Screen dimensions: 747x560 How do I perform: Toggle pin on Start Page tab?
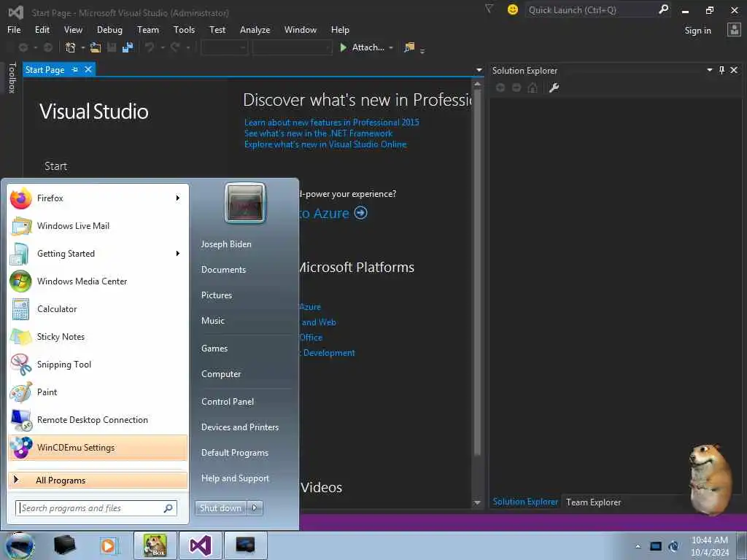point(75,70)
